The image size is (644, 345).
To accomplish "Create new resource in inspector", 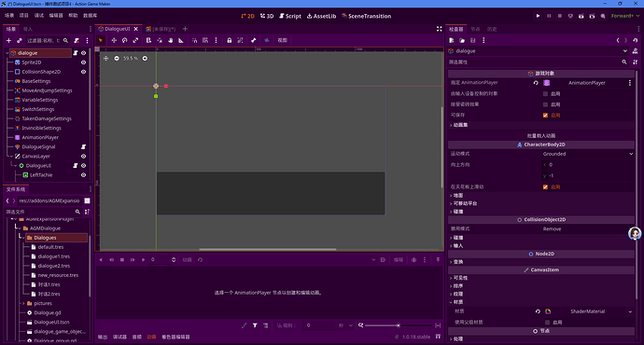I will (452, 40).
